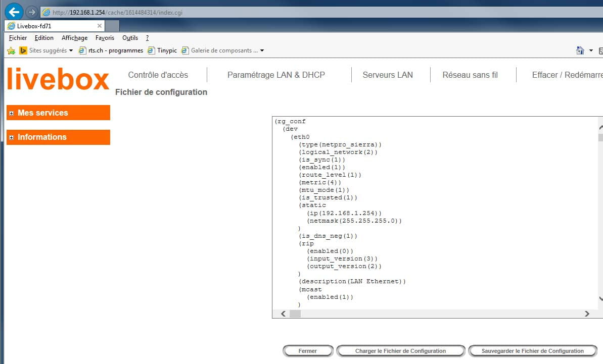Open the Effacer / Redémarrer section
The height and width of the screenshot is (364, 603).
click(567, 75)
